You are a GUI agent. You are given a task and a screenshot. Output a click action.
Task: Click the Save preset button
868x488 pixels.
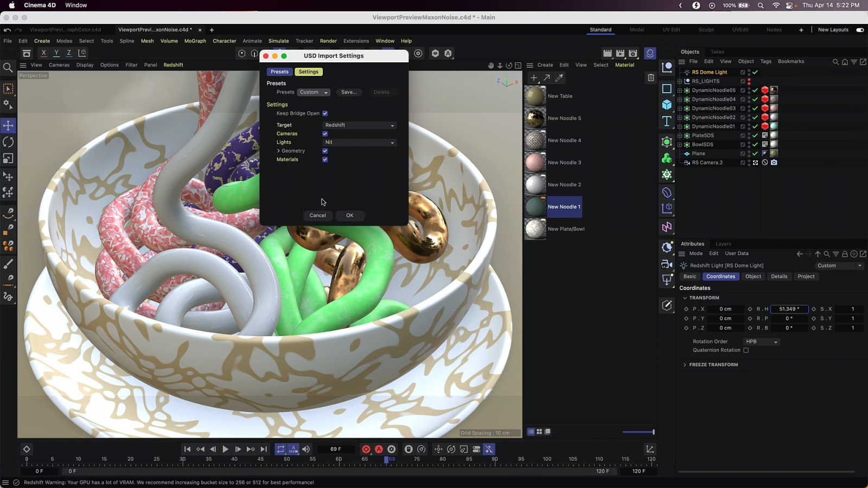coord(349,93)
